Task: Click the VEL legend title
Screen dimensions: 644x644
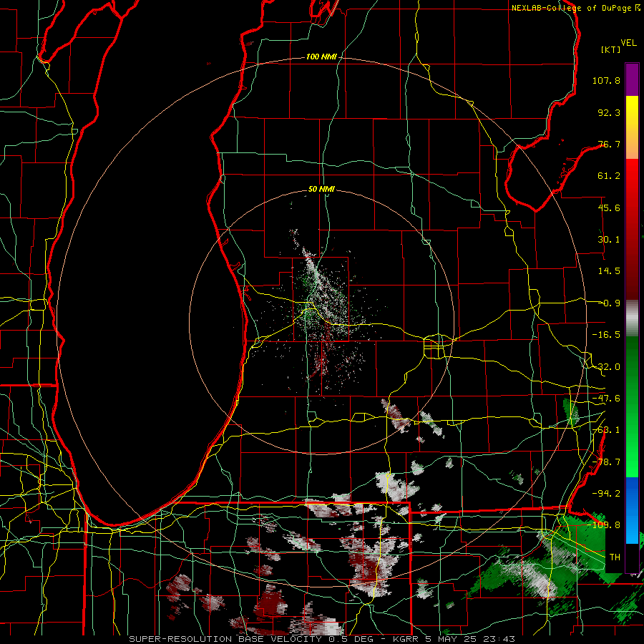Action: tap(629, 43)
